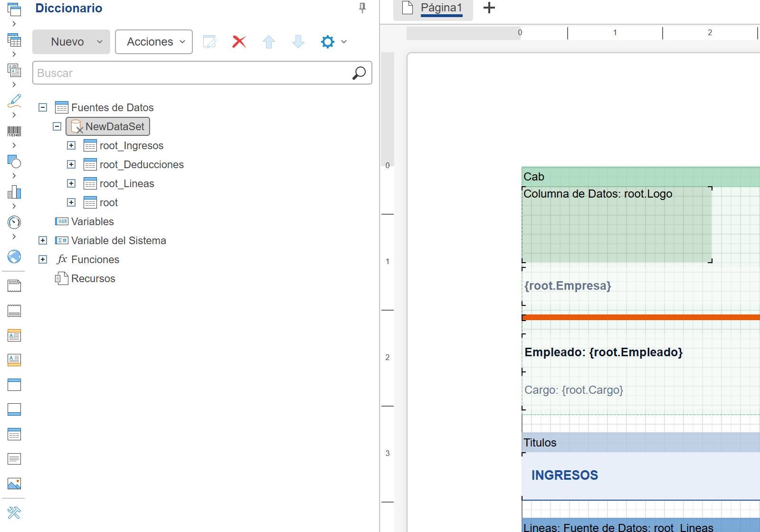The width and height of the screenshot is (760, 532).
Task: Select the signature pen component in the sidebar
Action: click(x=14, y=100)
